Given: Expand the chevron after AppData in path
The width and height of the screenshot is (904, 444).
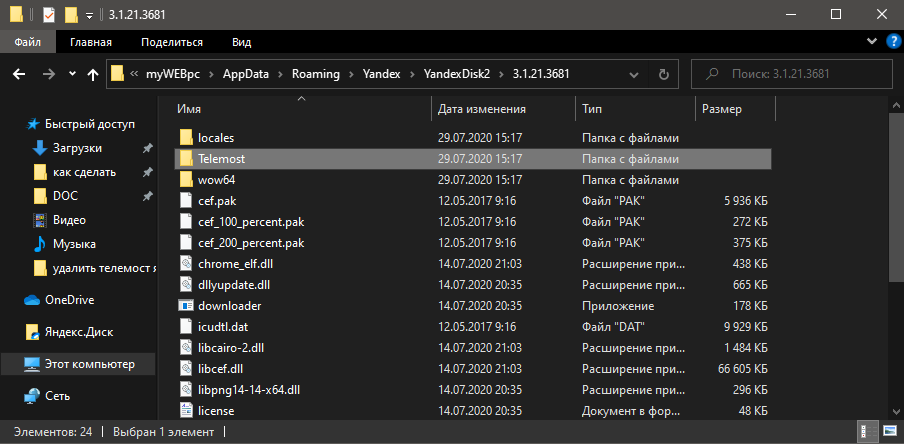Looking at the screenshot, I should click(x=280, y=74).
